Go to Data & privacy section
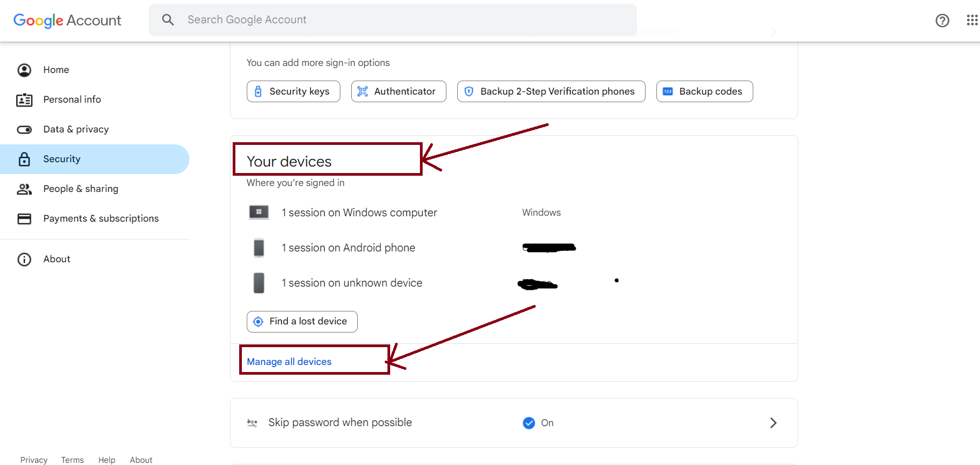The width and height of the screenshot is (980, 465). pyautogui.click(x=76, y=129)
